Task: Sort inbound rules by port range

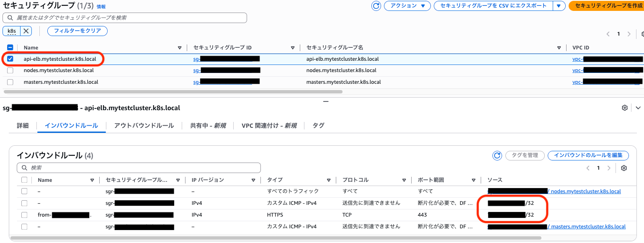Action: click(x=474, y=180)
